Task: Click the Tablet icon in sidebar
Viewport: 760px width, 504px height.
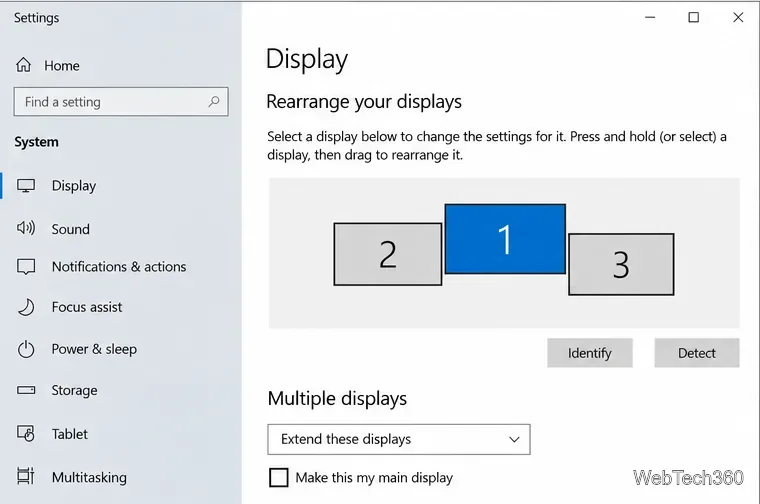Action: 26,433
